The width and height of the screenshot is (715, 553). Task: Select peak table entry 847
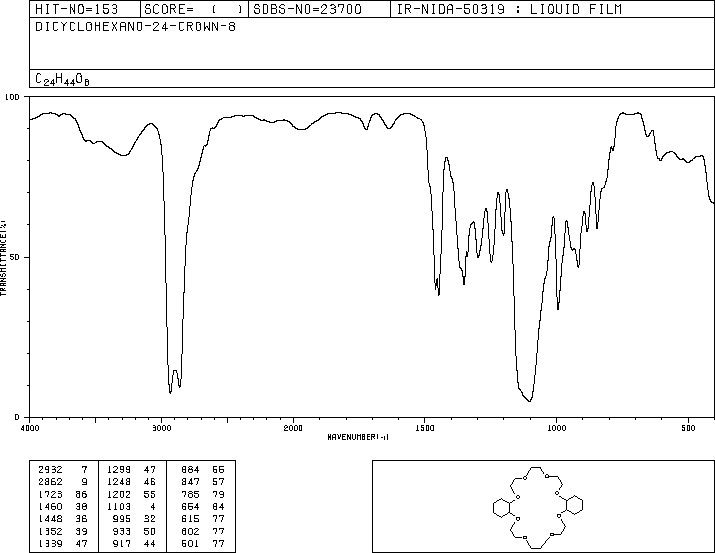190,482
